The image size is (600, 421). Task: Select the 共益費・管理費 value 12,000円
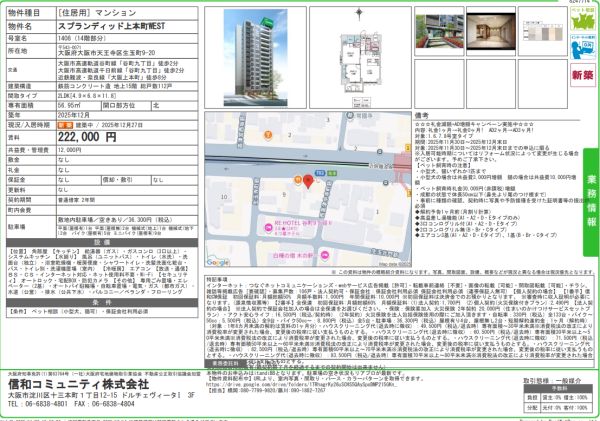(x=69, y=150)
